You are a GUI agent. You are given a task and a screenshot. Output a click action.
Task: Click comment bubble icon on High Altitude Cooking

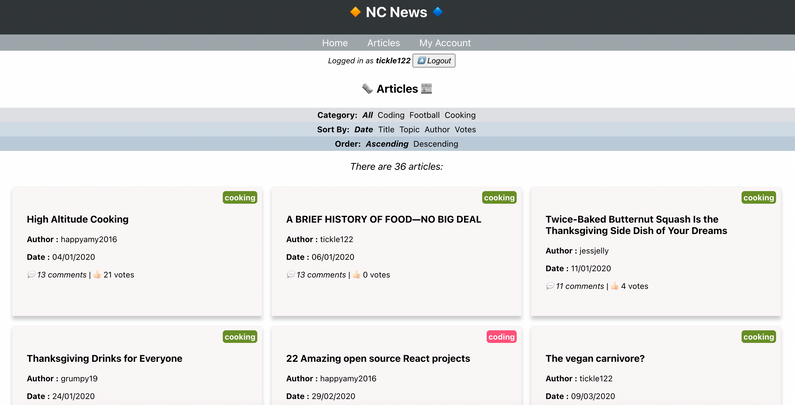(31, 274)
